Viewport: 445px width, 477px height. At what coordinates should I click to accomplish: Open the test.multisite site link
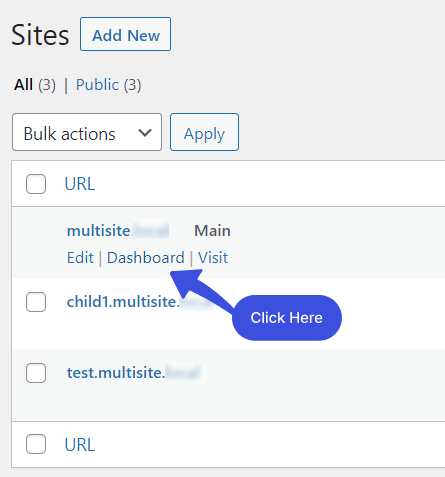(133, 372)
